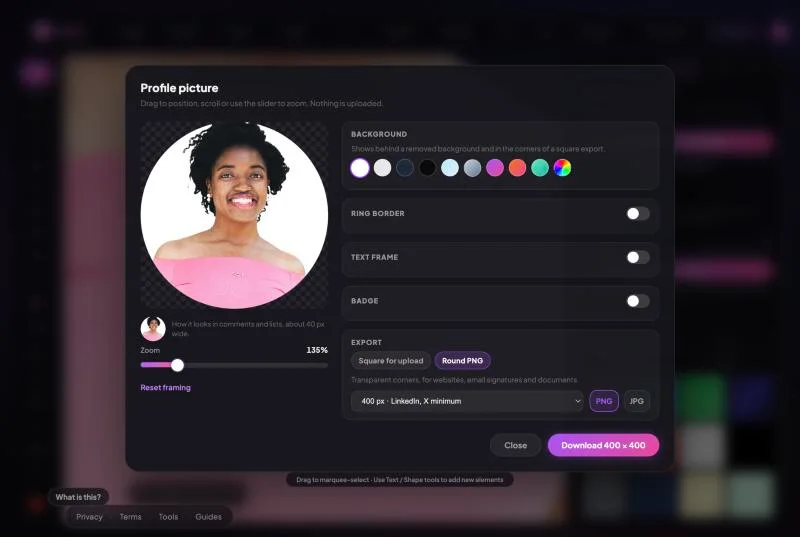Pick the black background swatch
The image size is (800, 537).
click(x=427, y=168)
